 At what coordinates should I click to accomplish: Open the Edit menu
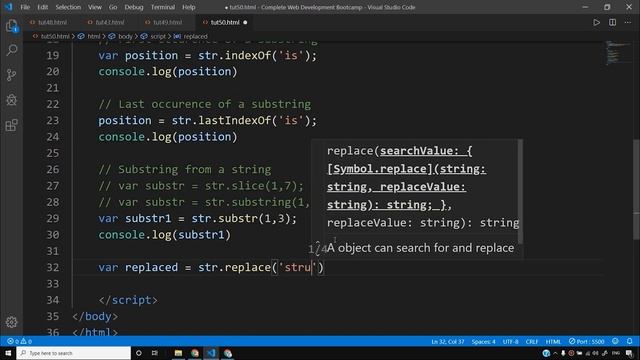[x=42, y=7]
